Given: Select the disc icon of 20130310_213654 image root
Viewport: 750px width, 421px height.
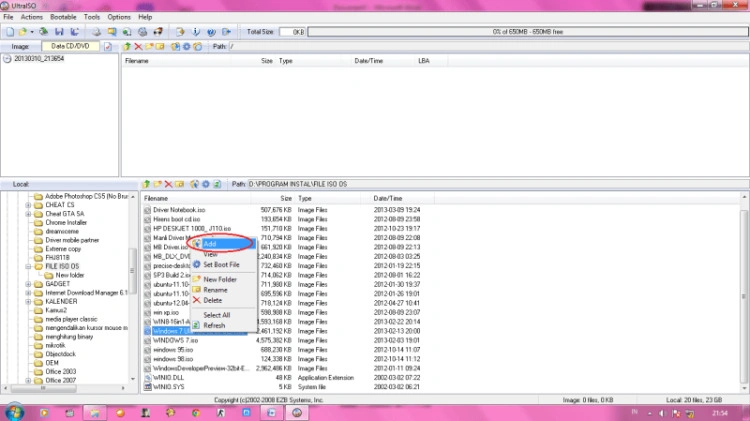Looking at the screenshot, I should point(7,59).
